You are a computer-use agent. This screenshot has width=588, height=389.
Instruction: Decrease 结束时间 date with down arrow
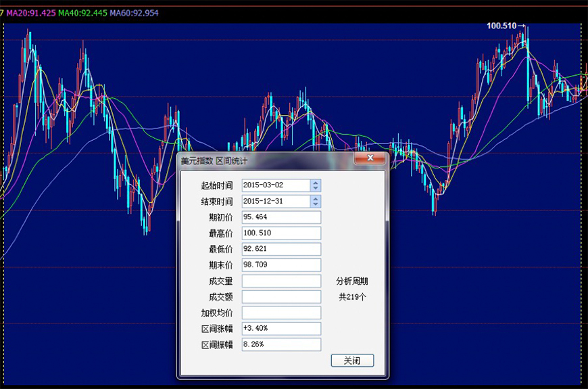point(316,204)
